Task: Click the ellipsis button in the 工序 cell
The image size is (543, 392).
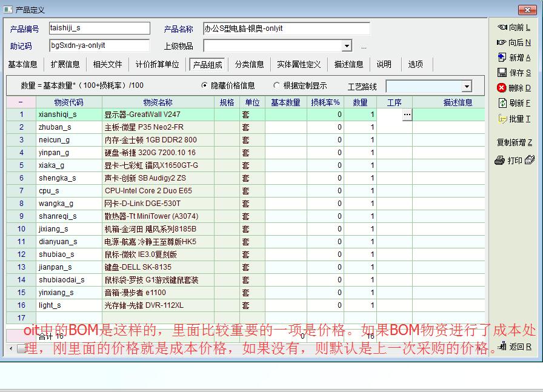Action: click(x=407, y=115)
